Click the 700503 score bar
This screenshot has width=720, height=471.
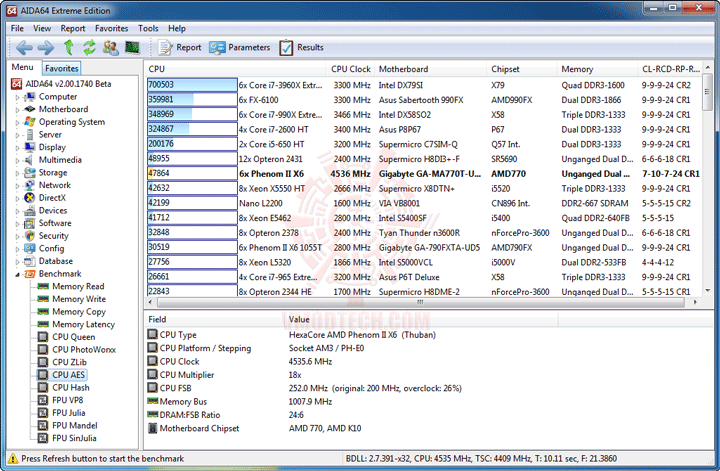192,85
